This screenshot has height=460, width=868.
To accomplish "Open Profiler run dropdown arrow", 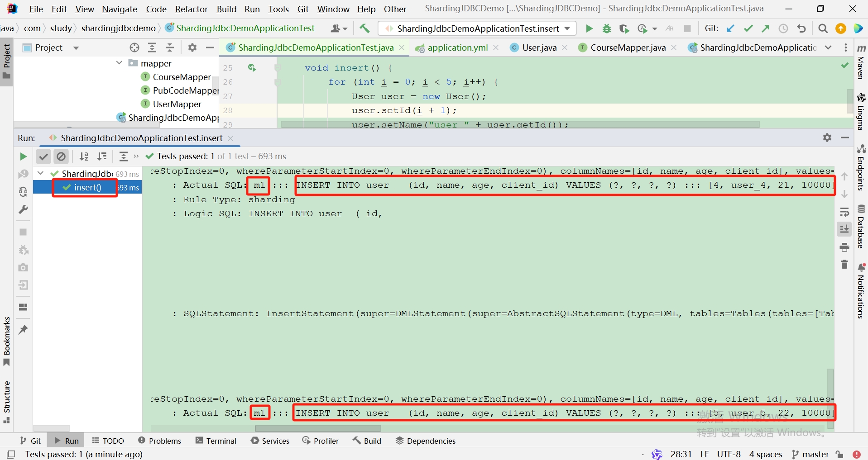I will click(x=655, y=28).
